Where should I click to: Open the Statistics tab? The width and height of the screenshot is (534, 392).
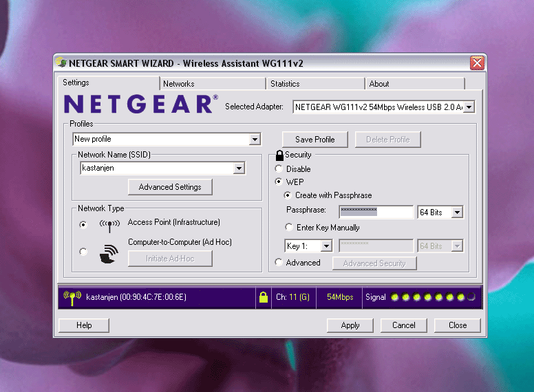316,84
